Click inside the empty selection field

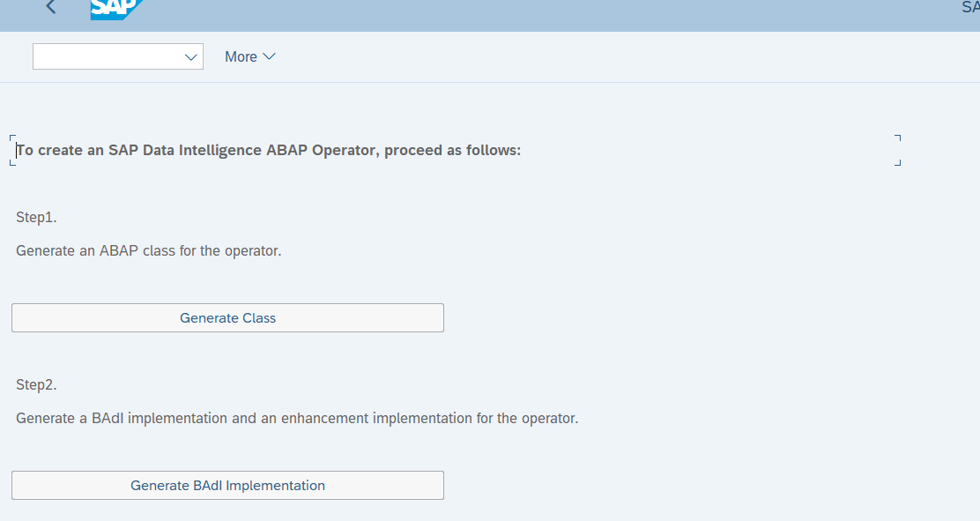click(x=106, y=56)
